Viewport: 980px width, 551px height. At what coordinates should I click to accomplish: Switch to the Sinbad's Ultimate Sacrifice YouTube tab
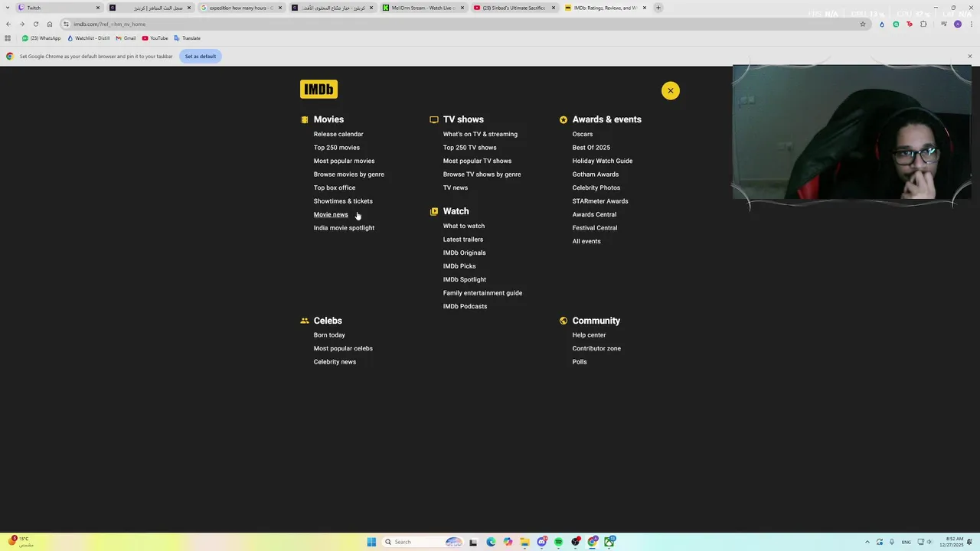(514, 8)
